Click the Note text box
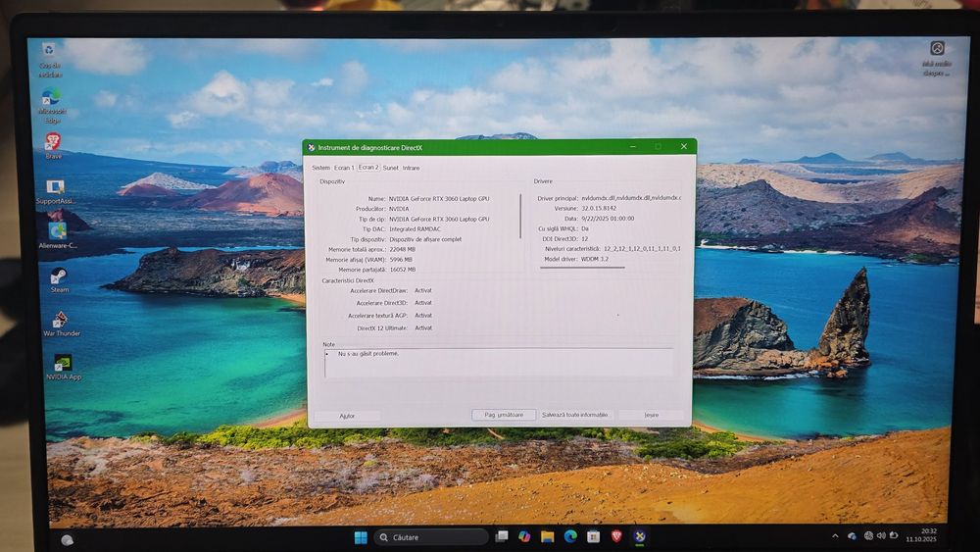This screenshot has height=552, width=980. click(499, 363)
